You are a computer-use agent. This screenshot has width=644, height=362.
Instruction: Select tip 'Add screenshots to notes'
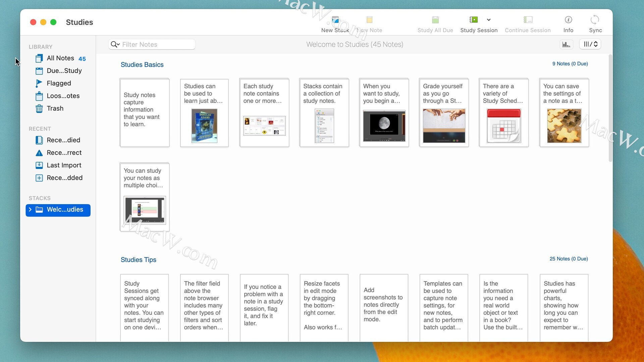(x=384, y=307)
